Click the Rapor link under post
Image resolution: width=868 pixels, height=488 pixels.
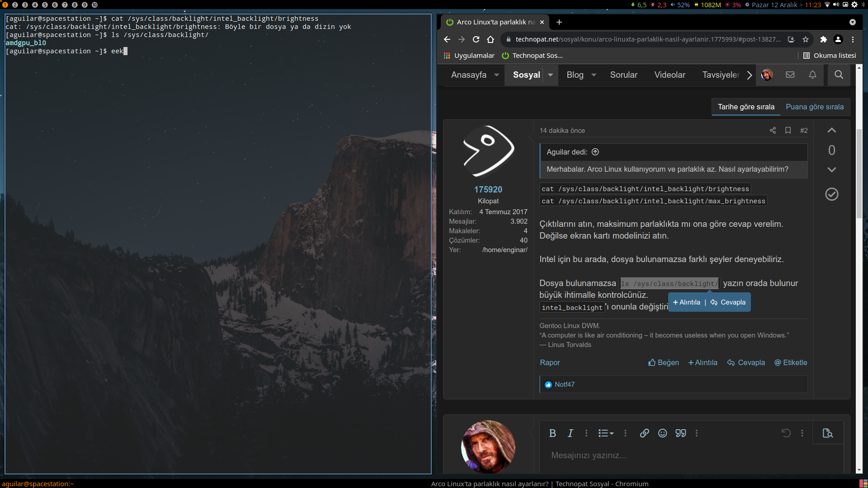tap(549, 362)
